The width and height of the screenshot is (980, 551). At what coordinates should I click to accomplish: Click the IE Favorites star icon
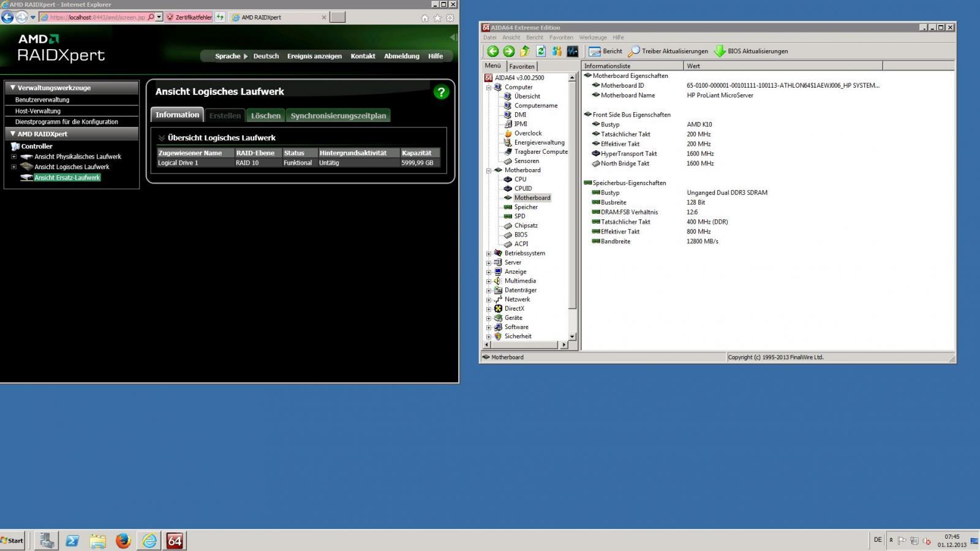(x=437, y=18)
